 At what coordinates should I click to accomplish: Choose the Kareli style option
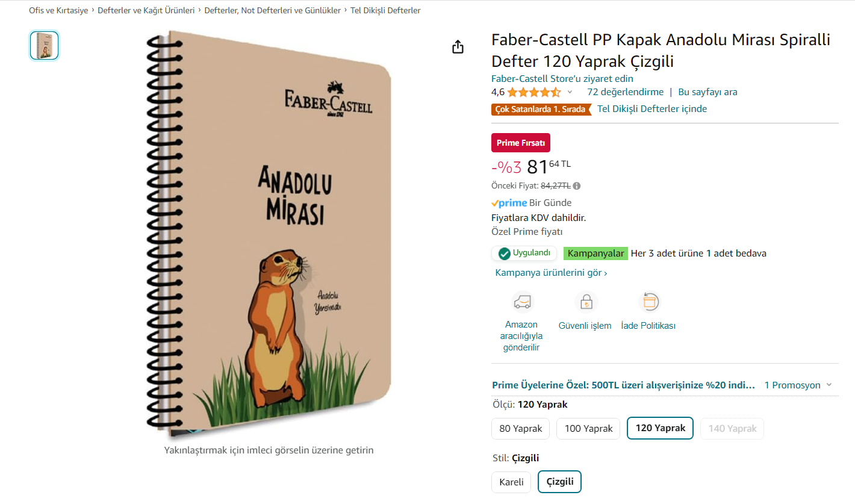click(512, 482)
